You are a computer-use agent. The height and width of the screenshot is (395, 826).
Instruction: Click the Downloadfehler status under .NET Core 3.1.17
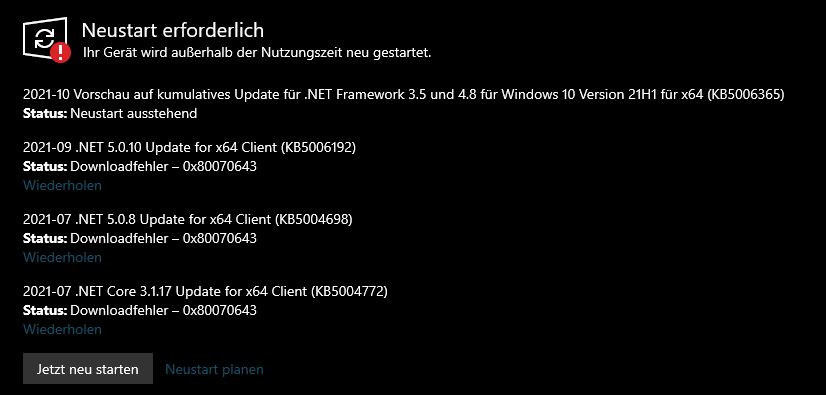[x=163, y=310]
